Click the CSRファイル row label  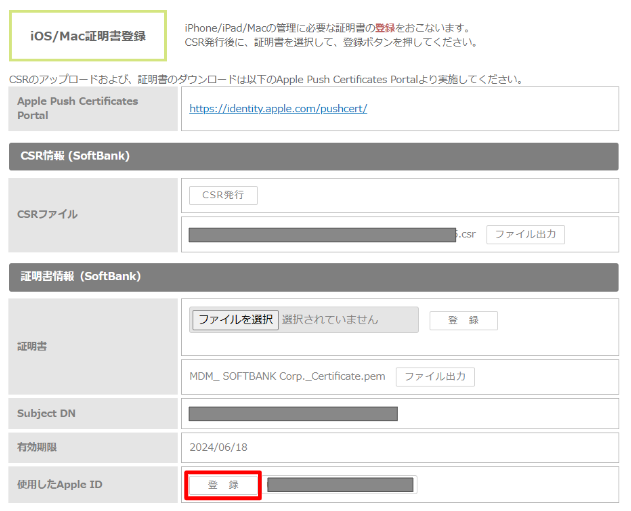pos(47,214)
